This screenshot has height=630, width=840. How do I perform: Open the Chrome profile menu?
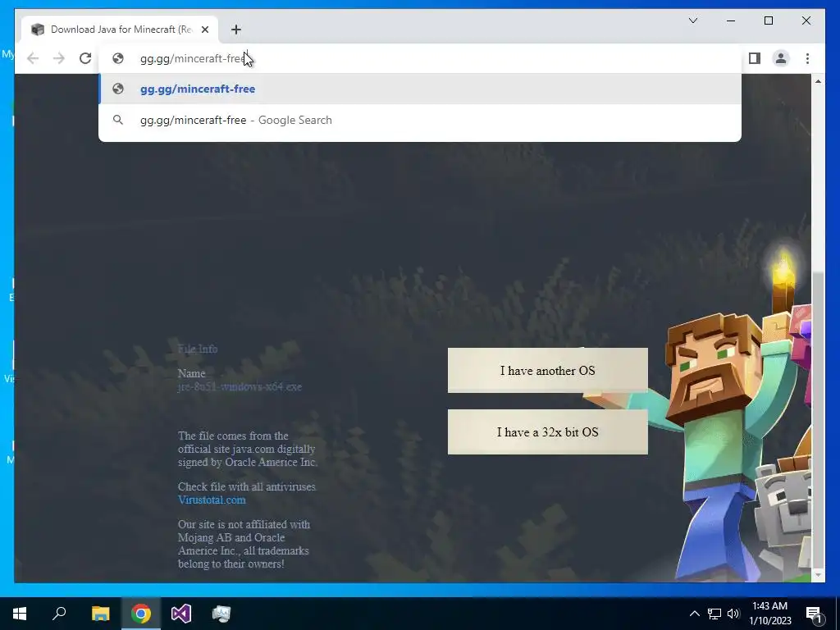coord(781,58)
